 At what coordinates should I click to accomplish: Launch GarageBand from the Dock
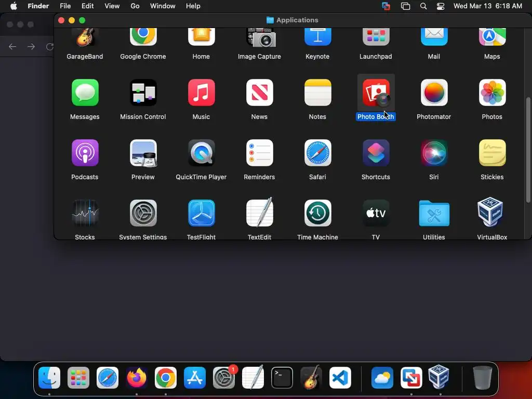311,377
